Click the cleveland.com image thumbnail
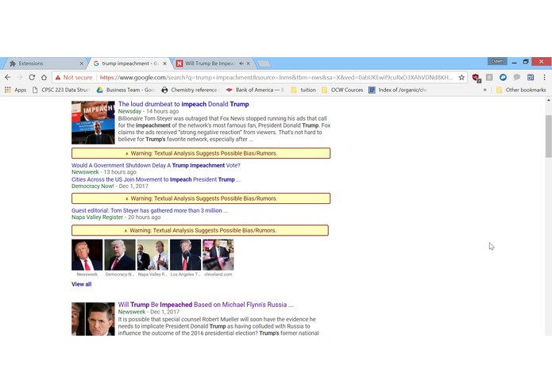The width and height of the screenshot is (552, 392). click(x=218, y=255)
